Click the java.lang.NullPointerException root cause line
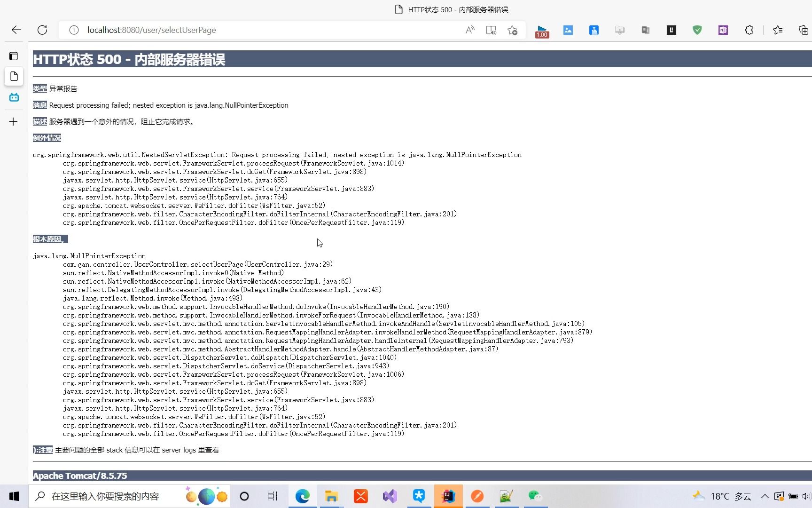812x508 pixels. [89, 256]
